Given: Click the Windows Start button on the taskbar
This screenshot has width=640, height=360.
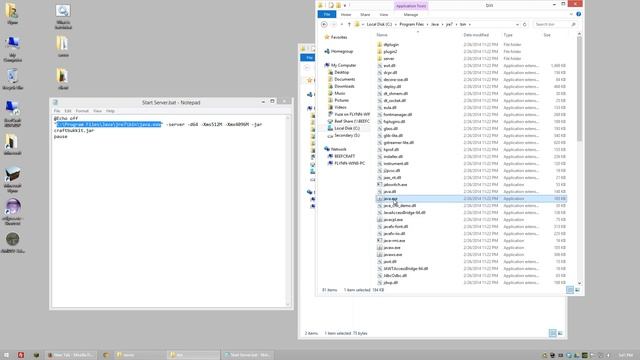Looking at the screenshot, I should [x=6, y=355].
